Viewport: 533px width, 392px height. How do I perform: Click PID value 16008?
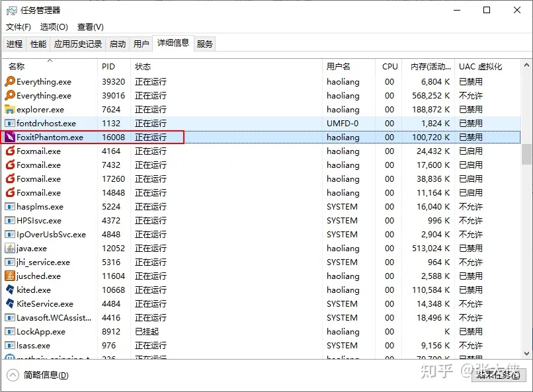click(114, 137)
